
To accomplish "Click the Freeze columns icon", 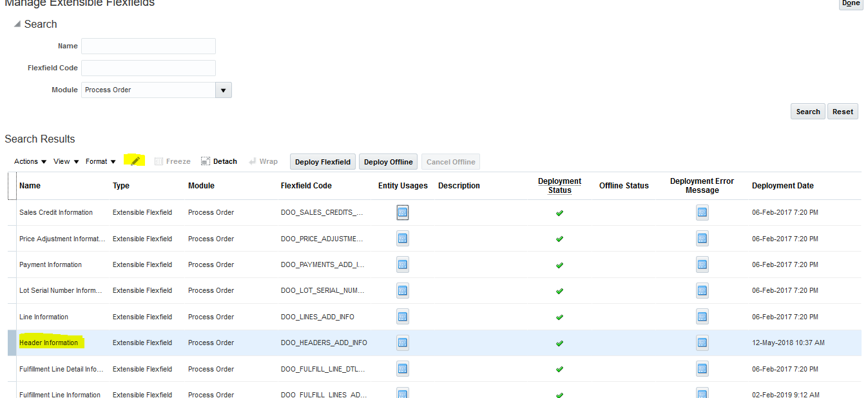I will point(172,161).
